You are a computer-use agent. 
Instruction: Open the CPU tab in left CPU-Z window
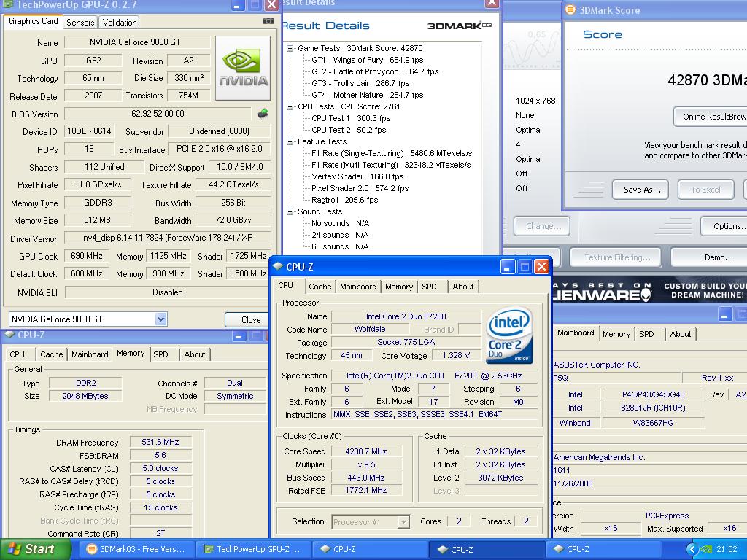coord(18,354)
